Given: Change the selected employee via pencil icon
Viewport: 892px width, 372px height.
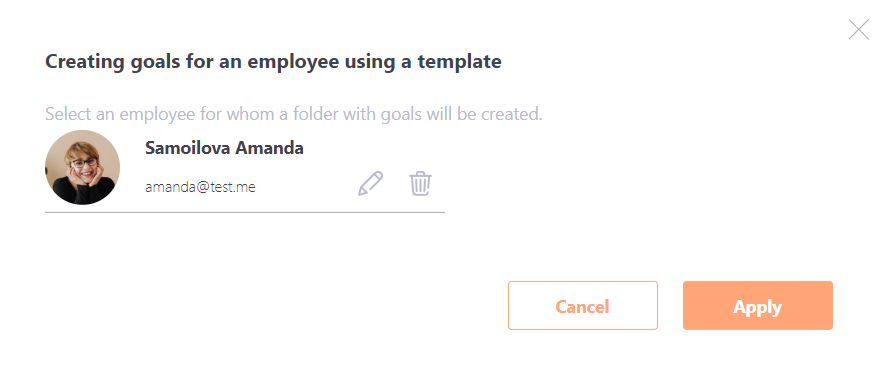Looking at the screenshot, I should click(370, 183).
